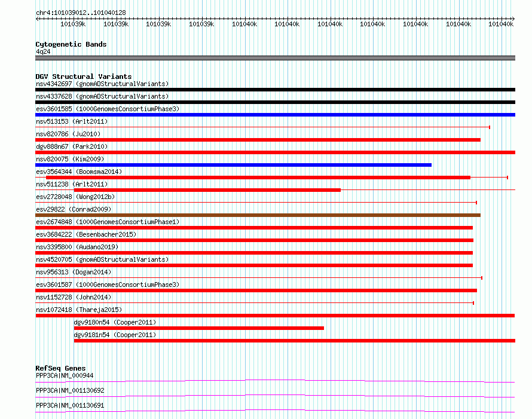Click the magenta line of PPP3CA|NM_000944 transcript
This screenshot has width=532, height=419.
pyautogui.click(x=275, y=381)
